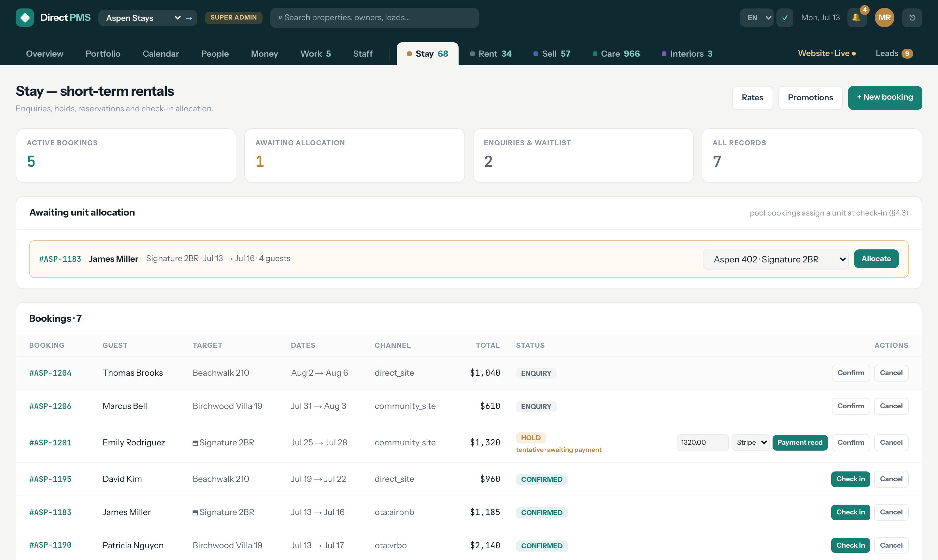The image size is (938, 560).
Task: Confirm Thomas Brooks enquiry
Action: click(x=850, y=373)
